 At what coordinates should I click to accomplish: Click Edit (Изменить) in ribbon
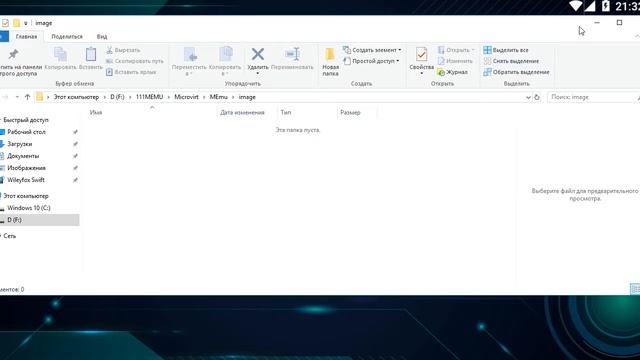click(455, 61)
